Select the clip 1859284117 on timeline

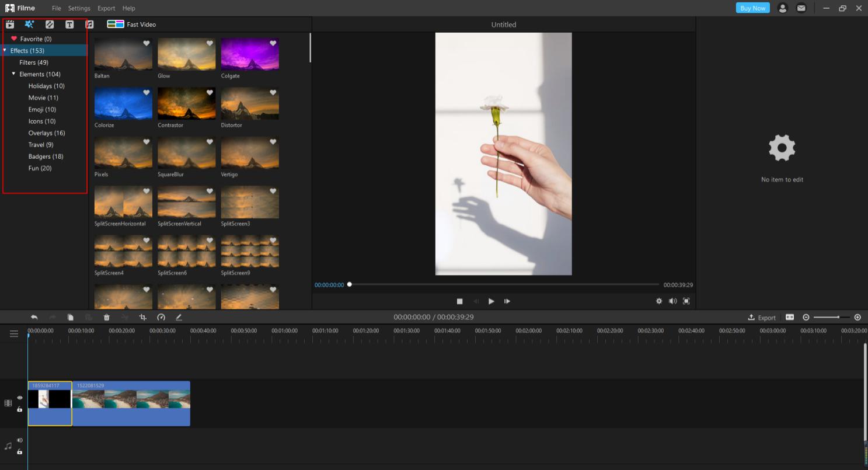tap(50, 403)
